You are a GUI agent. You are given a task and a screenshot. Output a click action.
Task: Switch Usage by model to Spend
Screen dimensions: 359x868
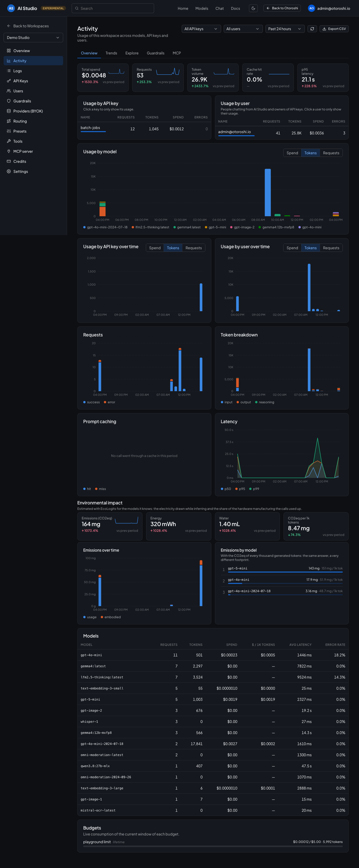[x=292, y=153]
